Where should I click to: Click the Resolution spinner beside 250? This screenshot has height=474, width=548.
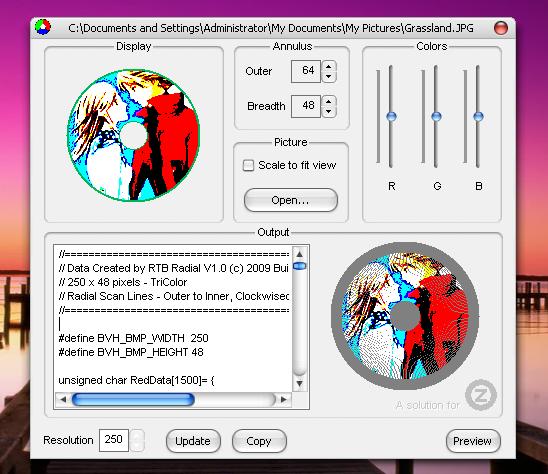click(x=137, y=440)
